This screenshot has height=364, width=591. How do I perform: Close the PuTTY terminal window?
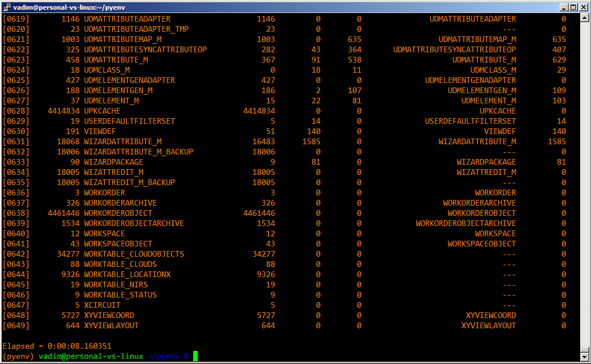[583, 7]
